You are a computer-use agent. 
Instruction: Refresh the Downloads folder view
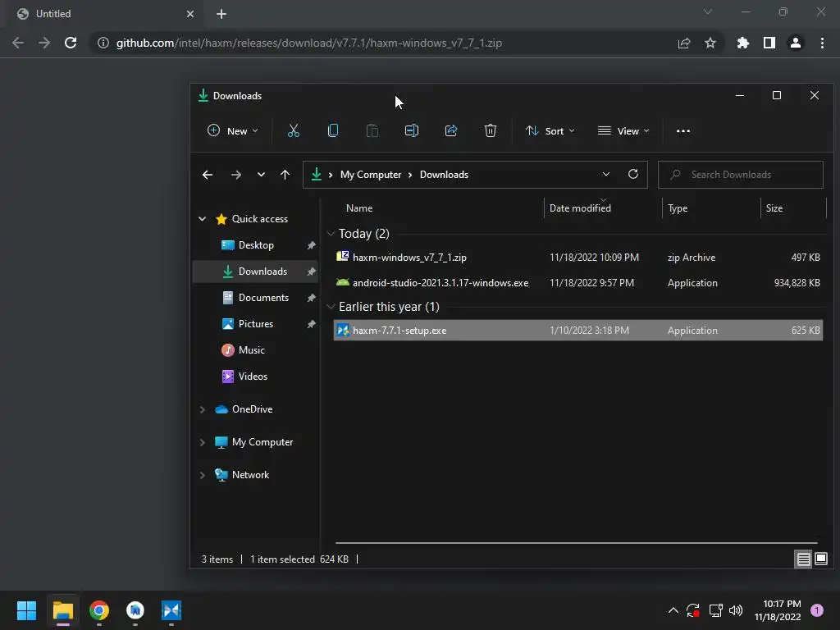[x=633, y=174]
